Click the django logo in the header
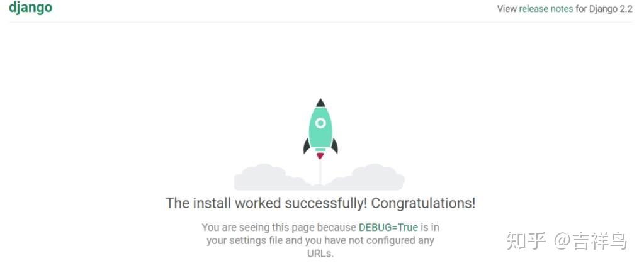 [x=30, y=8]
